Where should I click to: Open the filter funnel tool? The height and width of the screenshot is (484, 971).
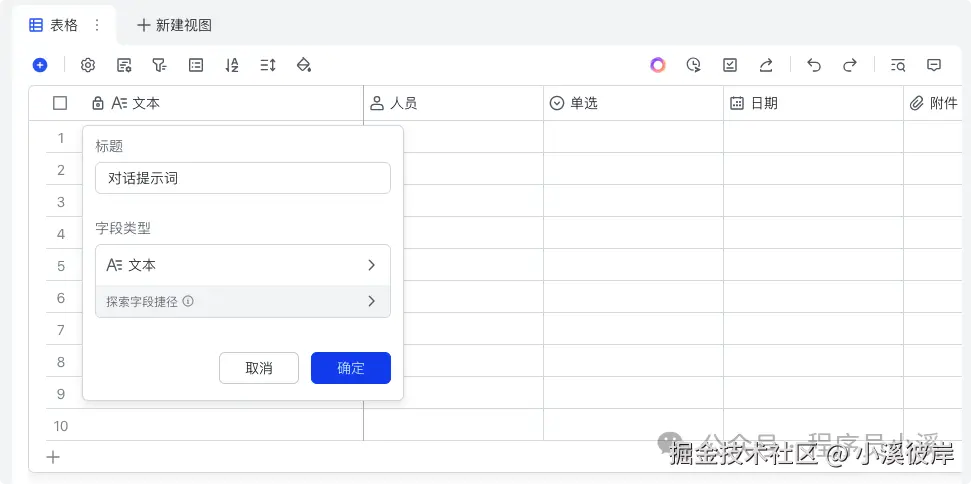click(160, 65)
